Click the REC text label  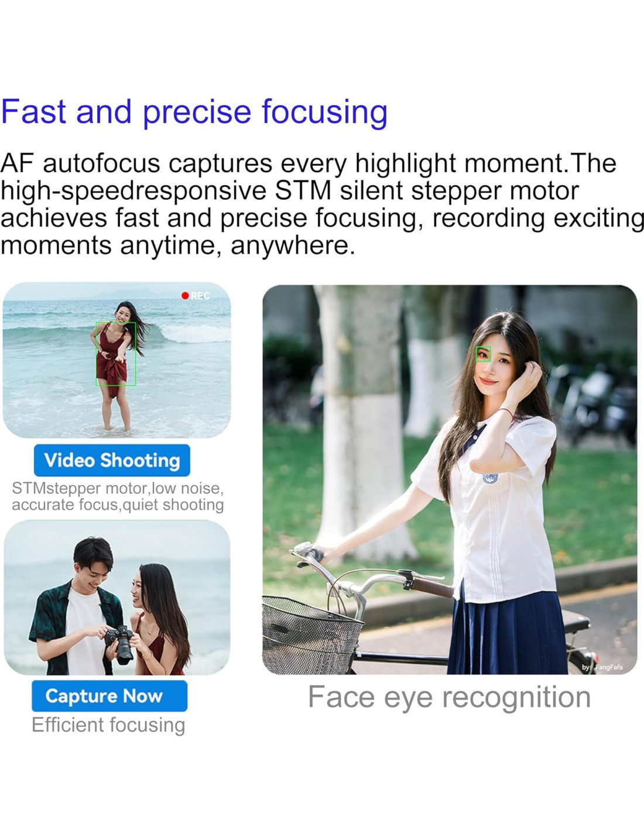tap(200, 296)
